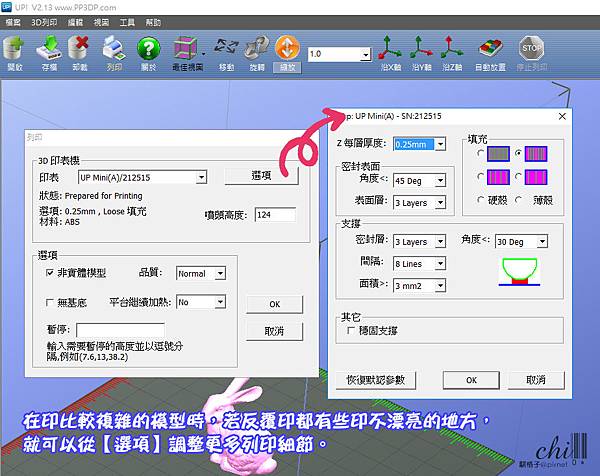
Task: Open the Z 每層厚度 0.25mm dropdown
Action: pos(440,144)
